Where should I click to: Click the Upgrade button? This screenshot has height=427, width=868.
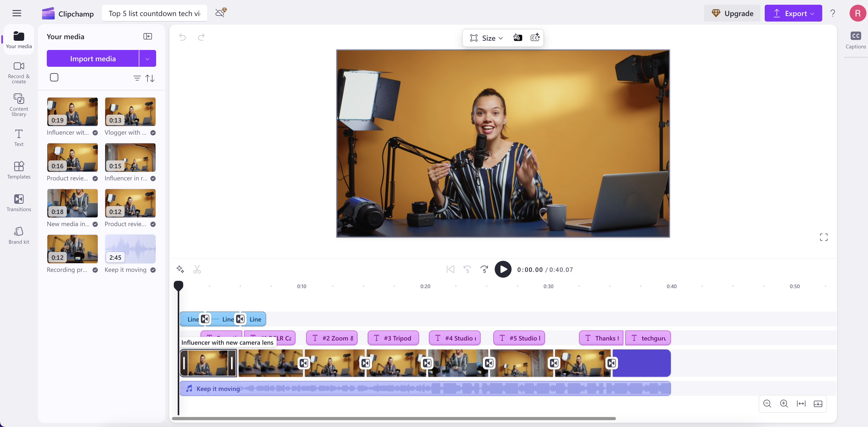pos(732,13)
